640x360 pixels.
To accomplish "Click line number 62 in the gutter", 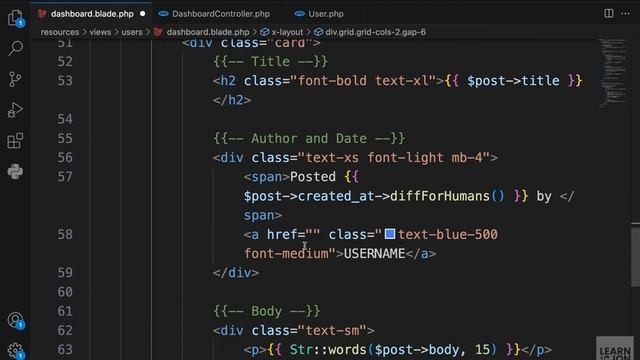I will pyautogui.click(x=65, y=330).
